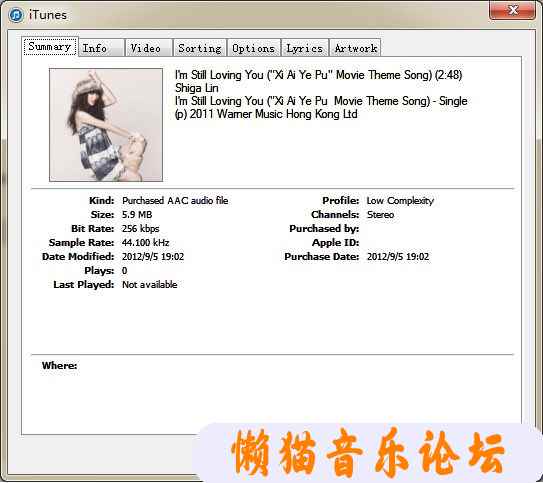Click the '256 kbps' bit rate value
This screenshot has width=543, height=483.
click(140, 229)
